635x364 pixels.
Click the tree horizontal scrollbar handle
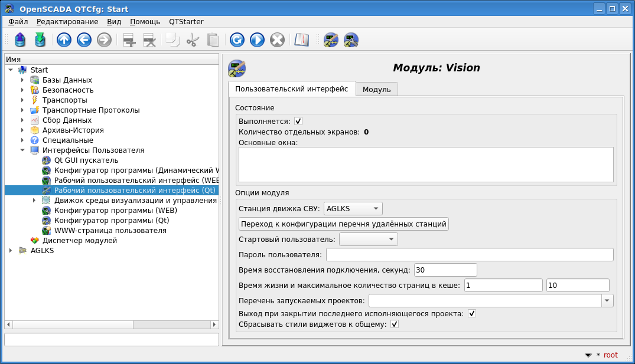point(73,324)
